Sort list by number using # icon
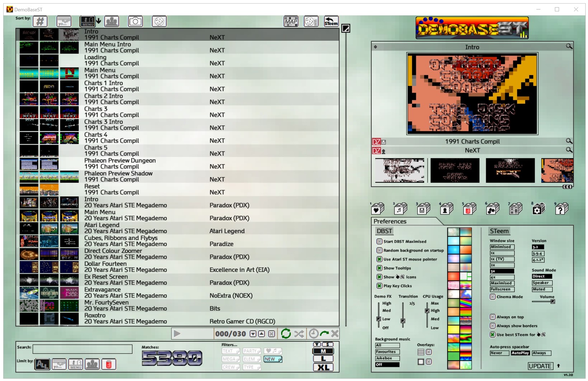Viewport: 588px width, 381px height. [40, 22]
